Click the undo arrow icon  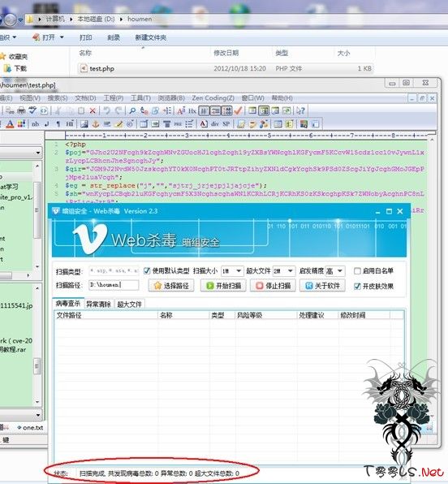[107, 110]
